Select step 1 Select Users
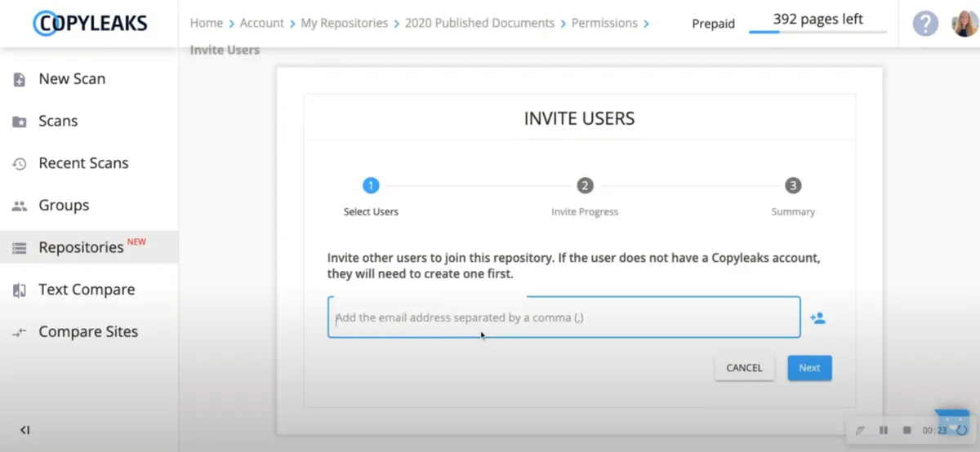Image resolution: width=980 pixels, height=452 pixels. pos(371,197)
